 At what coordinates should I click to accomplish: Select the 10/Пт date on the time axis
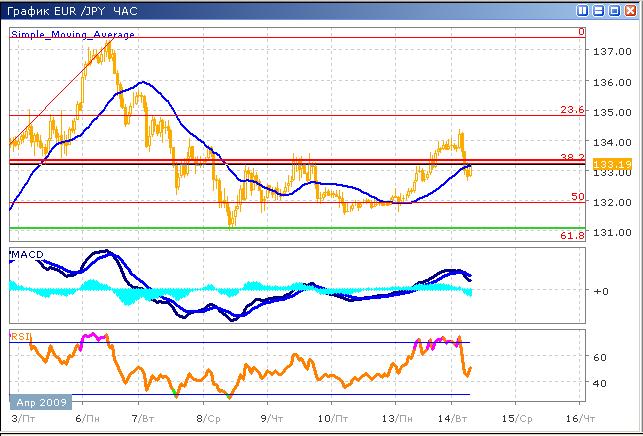332,416
